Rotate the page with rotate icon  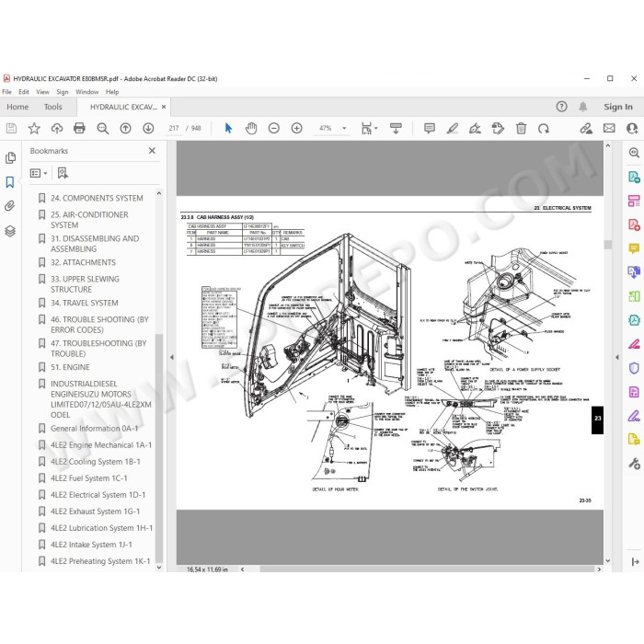[x=544, y=129]
